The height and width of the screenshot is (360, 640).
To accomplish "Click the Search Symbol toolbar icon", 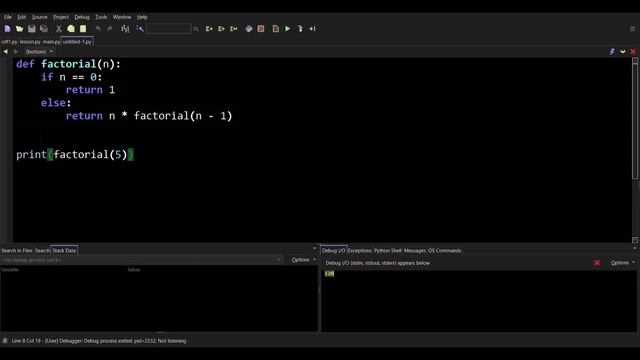I will [x=140, y=29].
